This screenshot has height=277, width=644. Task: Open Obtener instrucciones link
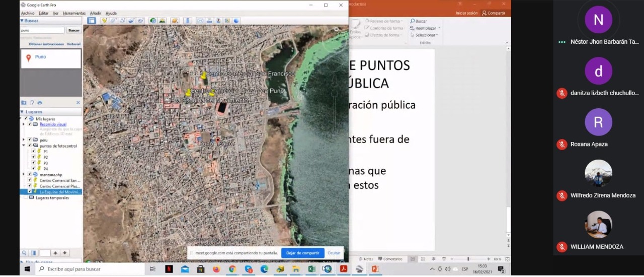[46, 44]
